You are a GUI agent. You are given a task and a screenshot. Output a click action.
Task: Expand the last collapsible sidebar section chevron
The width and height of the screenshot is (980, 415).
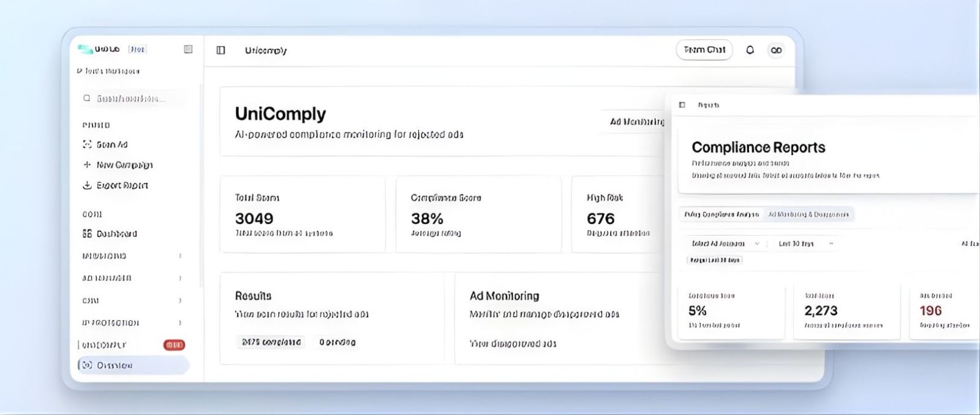(180, 323)
